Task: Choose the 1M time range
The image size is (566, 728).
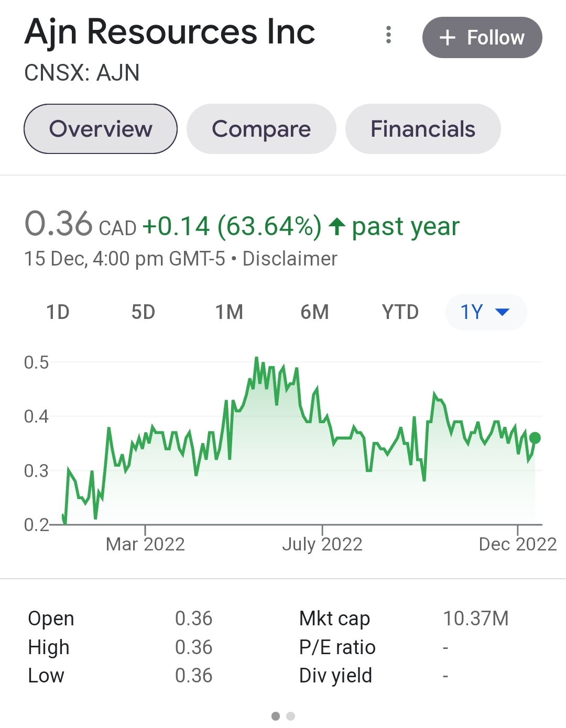Action: [229, 312]
